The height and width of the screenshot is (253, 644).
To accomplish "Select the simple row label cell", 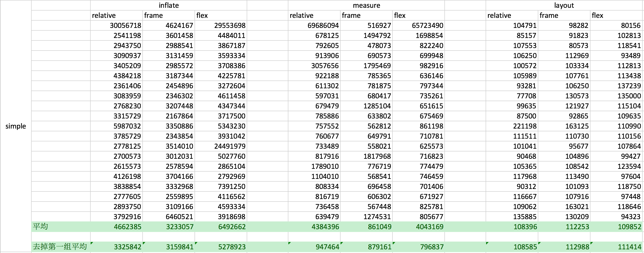I will [16, 126].
